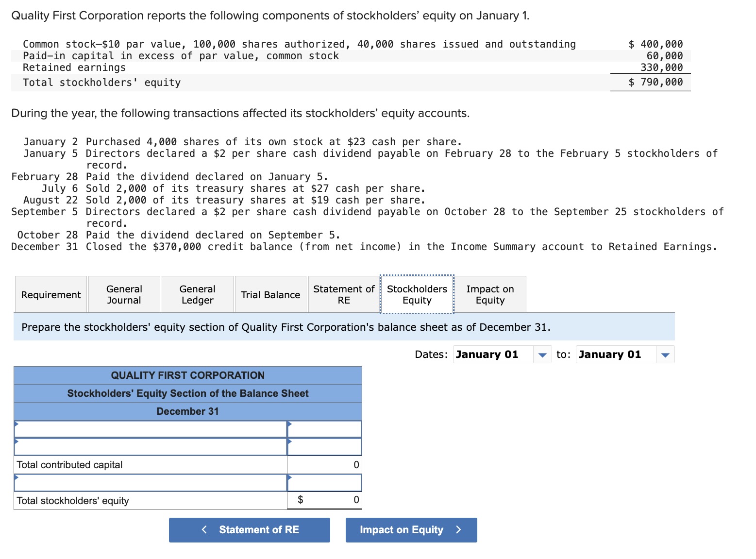Click the first row account name dropdown cell
The image size is (756, 559).
tap(151, 429)
